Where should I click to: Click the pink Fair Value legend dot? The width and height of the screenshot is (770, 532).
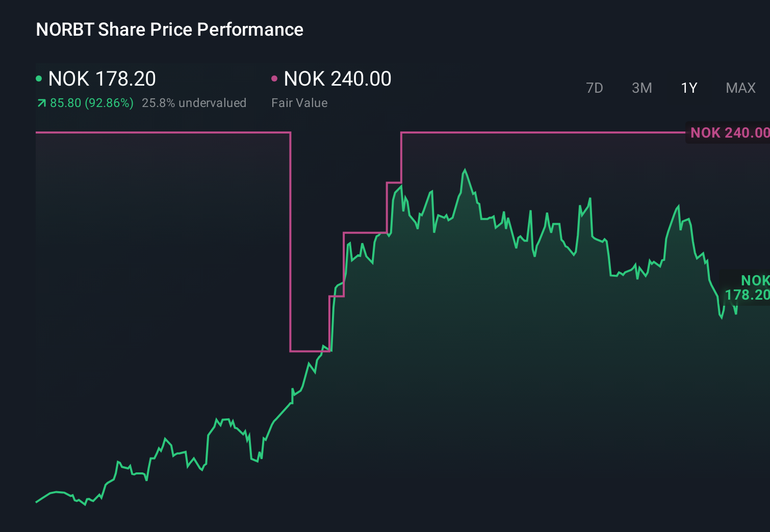pos(275,78)
